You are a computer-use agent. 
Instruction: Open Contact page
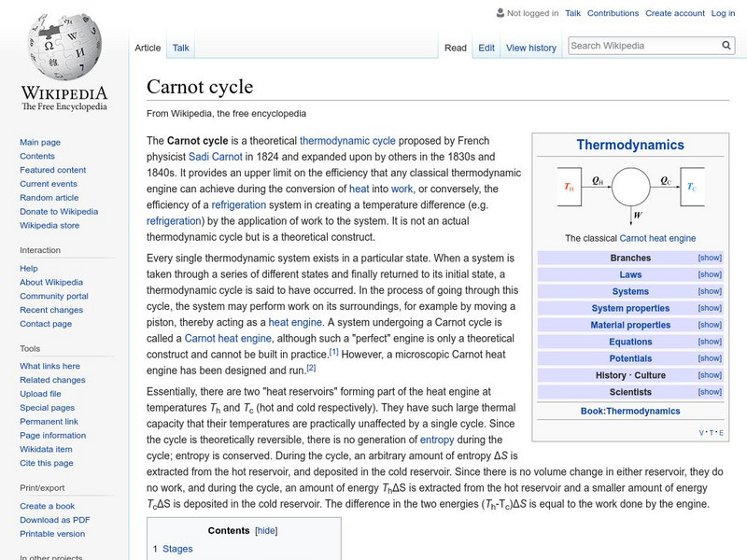pyautogui.click(x=46, y=323)
